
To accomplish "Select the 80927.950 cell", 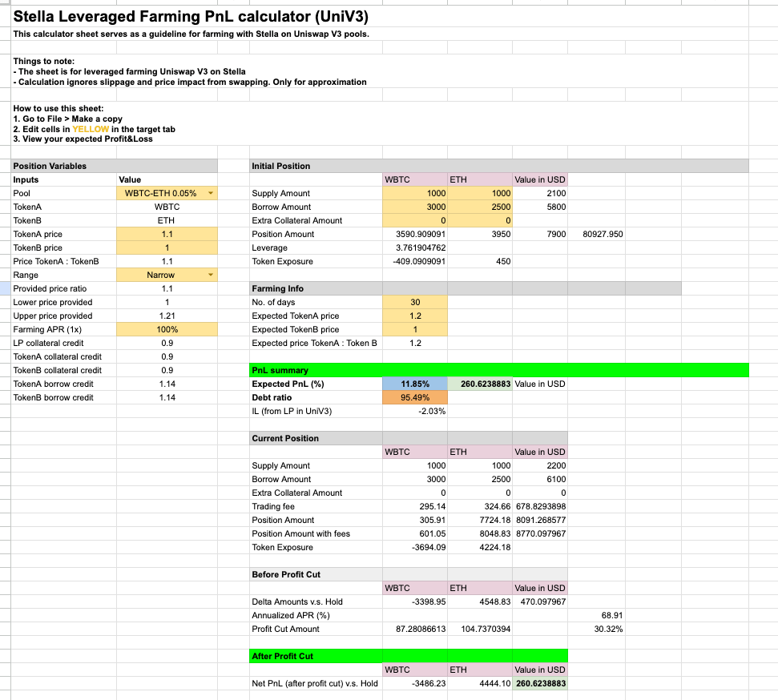I will pyautogui.click(x=596, y=234).
